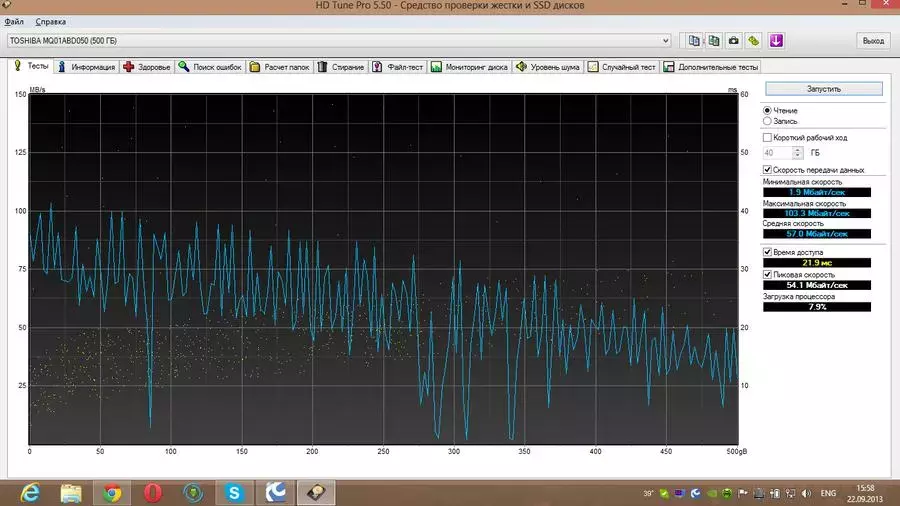Open the Справка menu
The height and width of the screenshot is (506, 900).
coord(51,22)
